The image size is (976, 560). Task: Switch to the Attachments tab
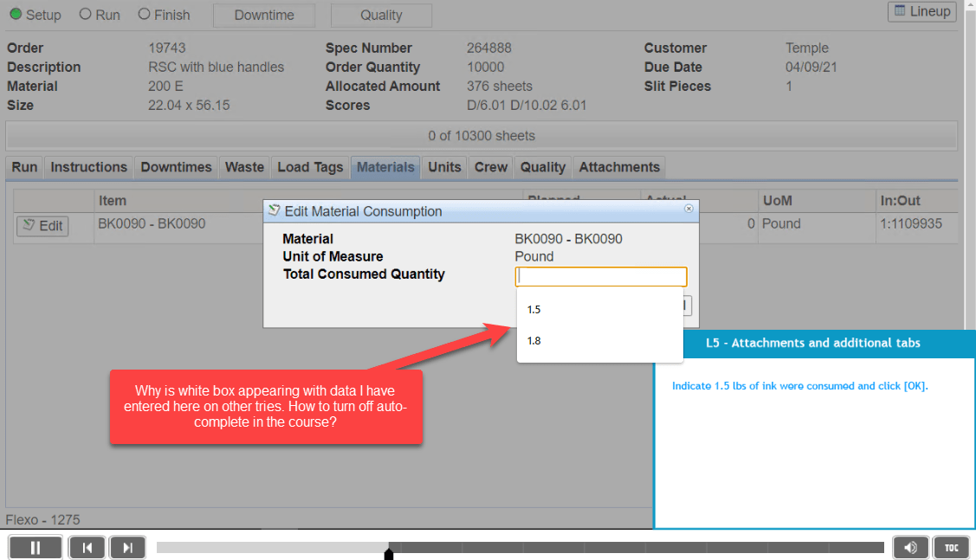pos(618,167)
